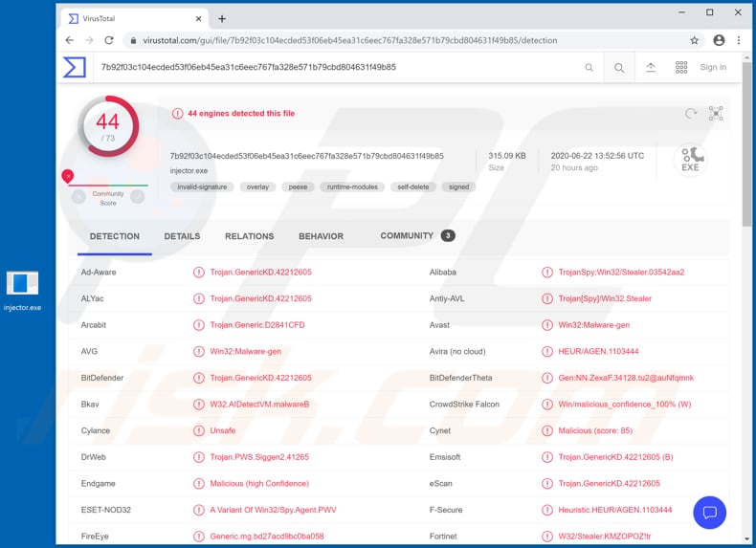Open the BEHAVIOR tab
This screenshot has height=548, width=756.
click(322, 236)
